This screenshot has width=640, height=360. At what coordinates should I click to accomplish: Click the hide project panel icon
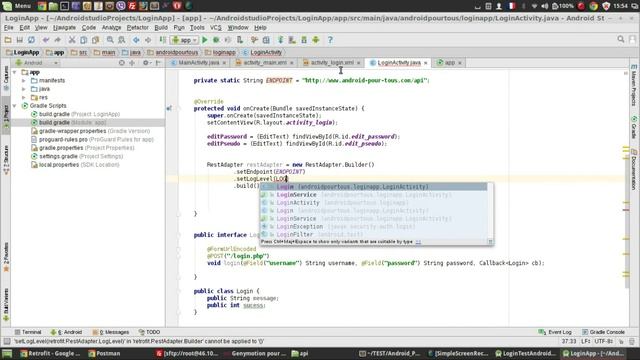(158, 63)
